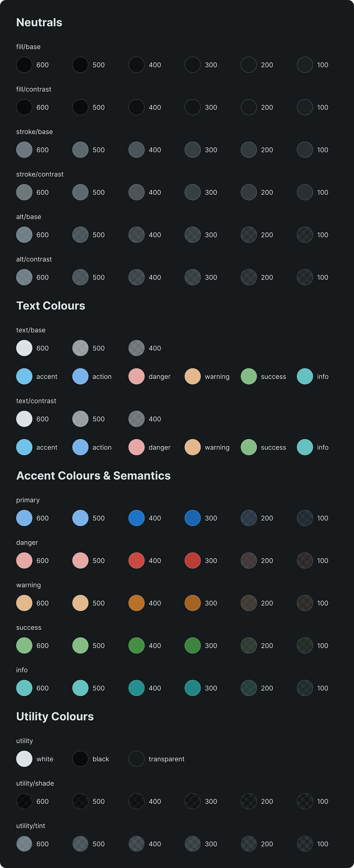The image size is (354, 868).
Task: Click the stroke/contrast group label
Action: point(40,174)
